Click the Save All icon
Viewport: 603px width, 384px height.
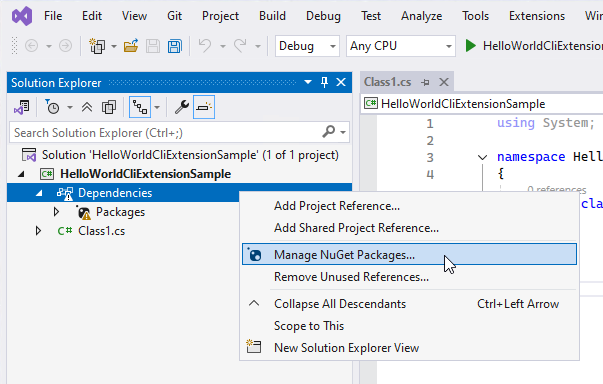(x=175, y=46)
